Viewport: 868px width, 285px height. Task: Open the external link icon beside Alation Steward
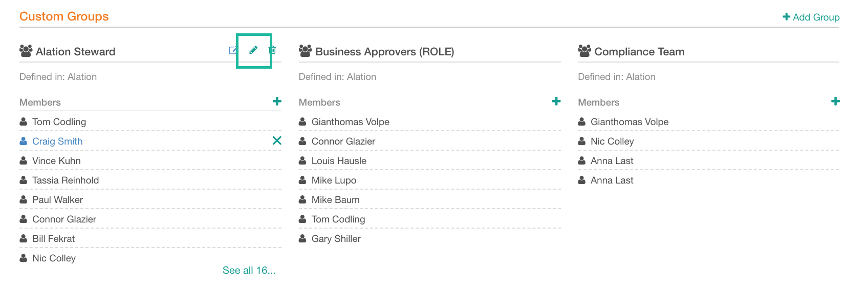[233, 50]
